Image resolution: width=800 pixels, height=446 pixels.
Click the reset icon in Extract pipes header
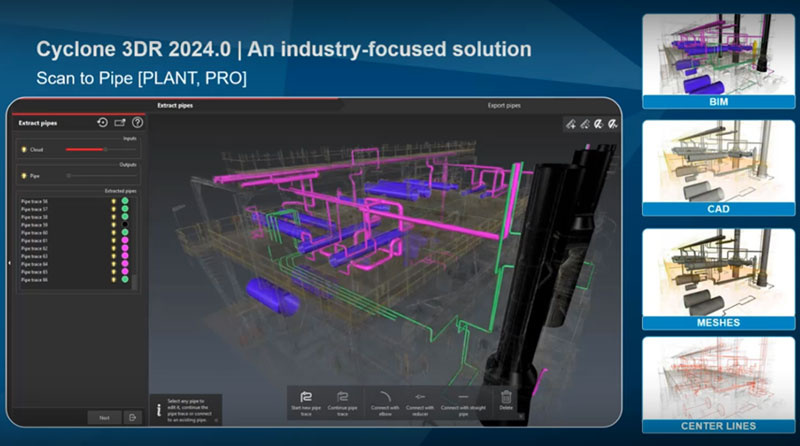(103, 122)
